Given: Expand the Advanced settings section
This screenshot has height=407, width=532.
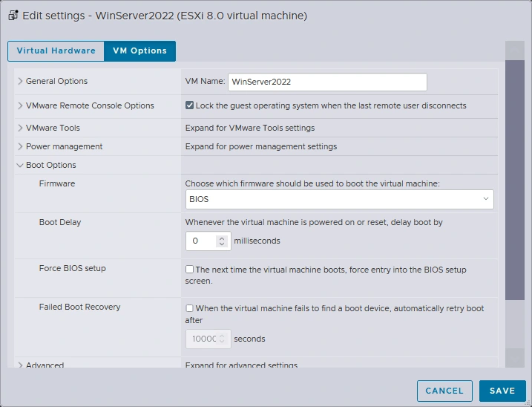Looking at the screenshot, I should point(45,365).
